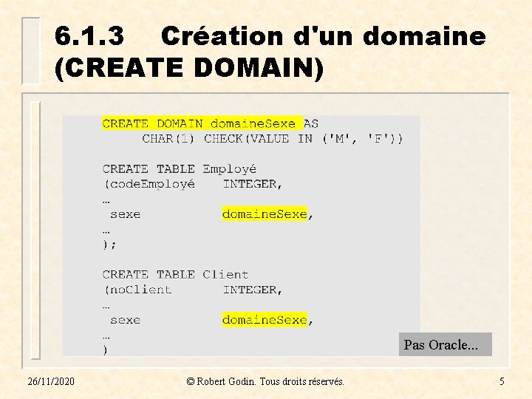
Task: Click the line 'CHAR(1) CHECK(VALUE IN ('M', 'F'))'
Action: click(x=273, y=139)
